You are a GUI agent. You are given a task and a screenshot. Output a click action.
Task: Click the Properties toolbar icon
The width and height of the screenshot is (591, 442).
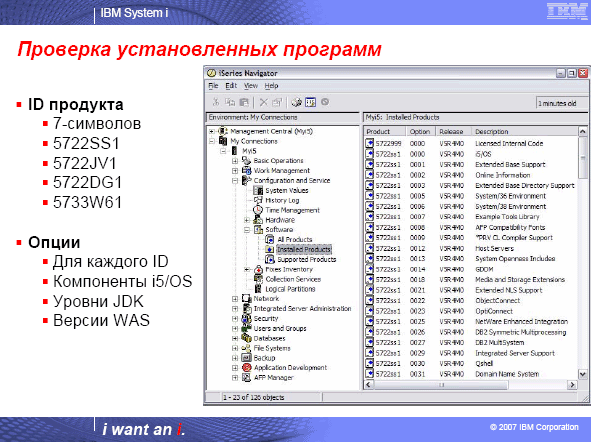[277, 102]
